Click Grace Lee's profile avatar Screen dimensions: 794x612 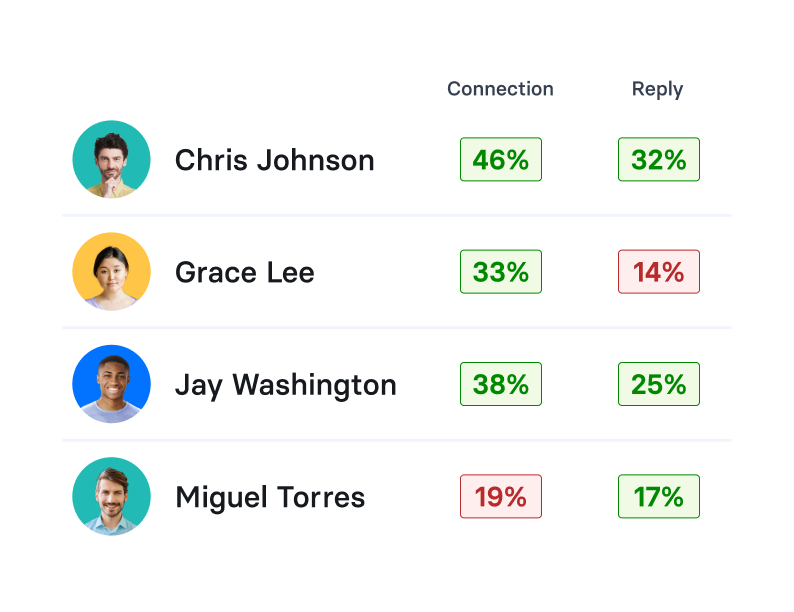[111, 272]
